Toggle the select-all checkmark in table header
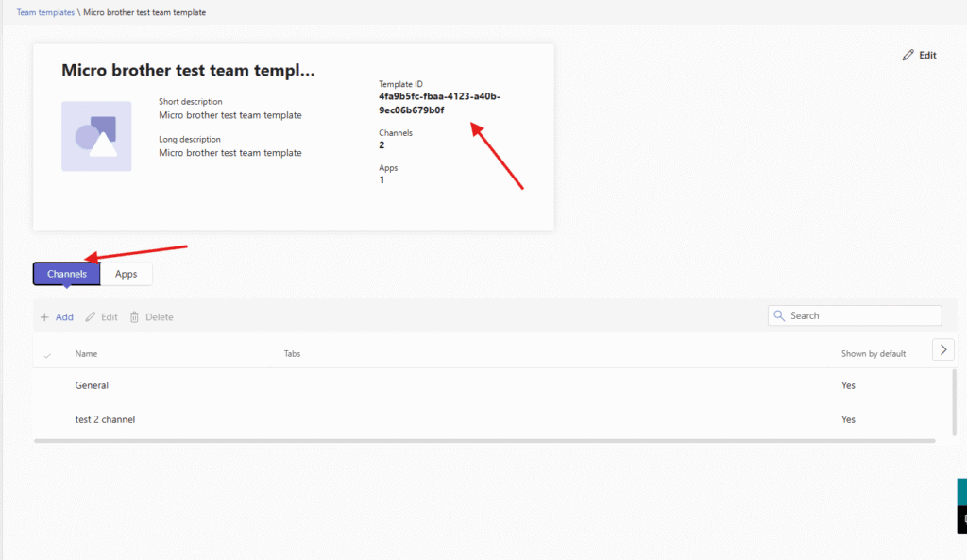The height and width of the screenshot is (560, 967). 48,355
